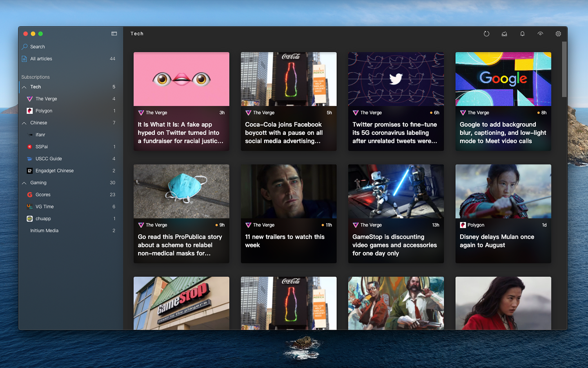Click the article list vertical scrollbar
Viewport: 588px width, 368px height.
click(x=564, y=70)
